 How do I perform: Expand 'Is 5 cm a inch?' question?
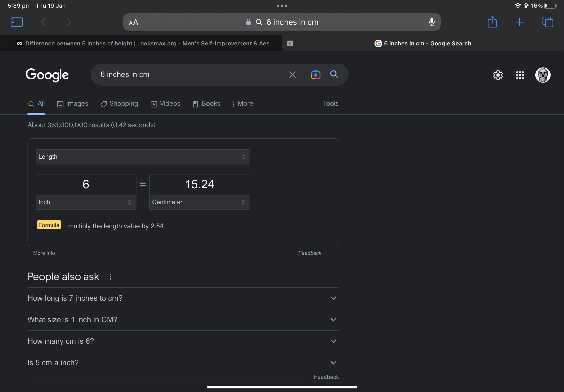183,363
